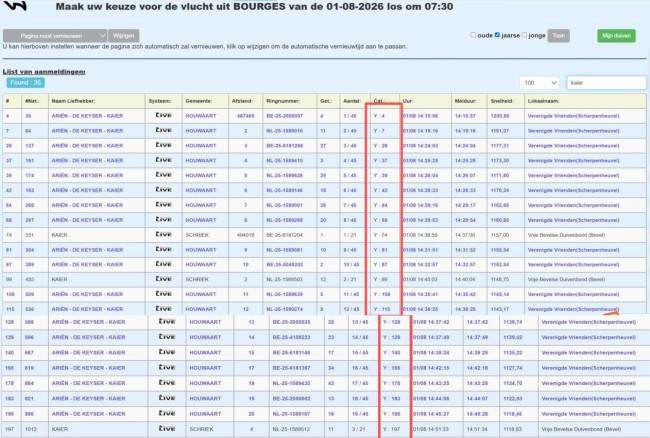Click count '3 / 21' in Aantal column

[359, 429]
